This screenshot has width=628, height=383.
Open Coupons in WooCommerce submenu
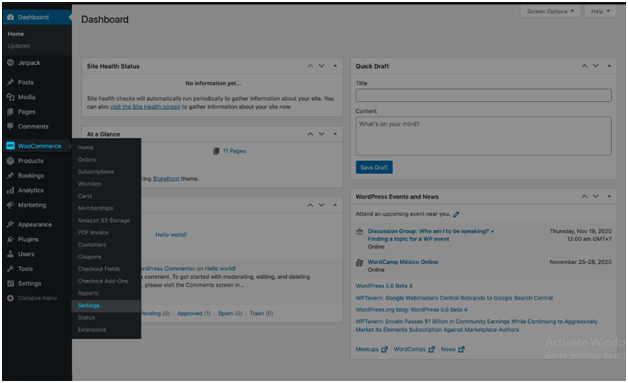[89, 257]
